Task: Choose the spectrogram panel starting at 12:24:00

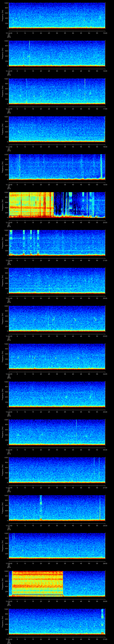Action: 57,394
